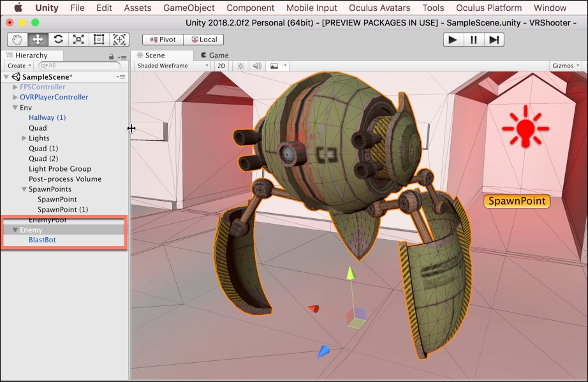Image resolution: width=588 pixels, height=382 pixels.
Task: Open the Shaded Wireframe draw mode dropdown
Action: pos(172,66)
